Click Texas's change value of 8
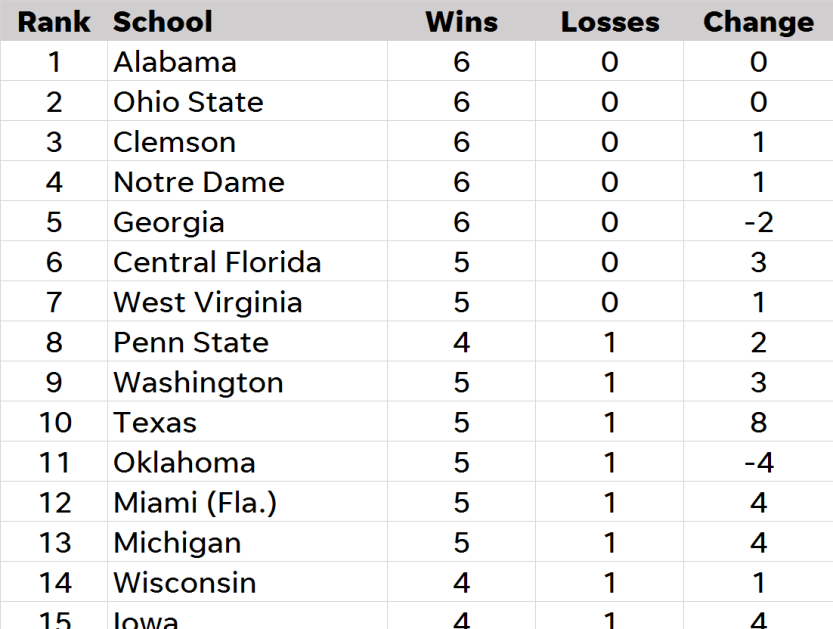The image size is (833, 629). (758, 422)
